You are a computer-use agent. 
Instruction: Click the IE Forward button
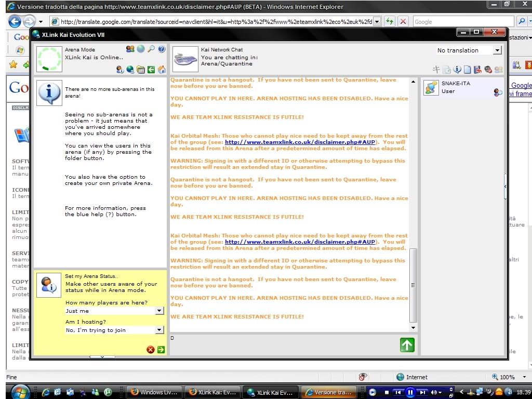coord(29,22)
